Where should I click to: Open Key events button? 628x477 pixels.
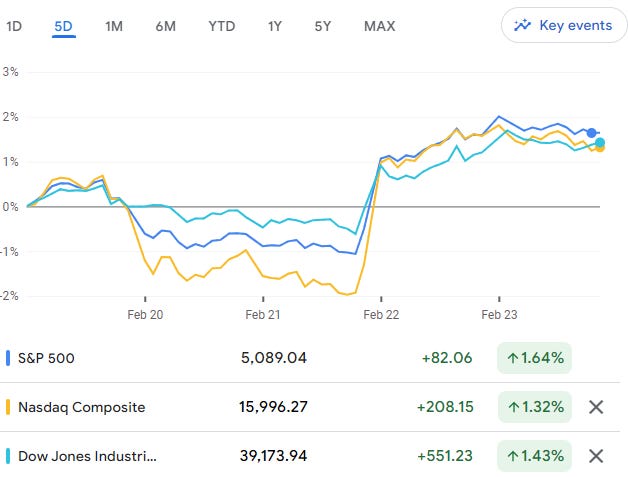click(564, 25)
